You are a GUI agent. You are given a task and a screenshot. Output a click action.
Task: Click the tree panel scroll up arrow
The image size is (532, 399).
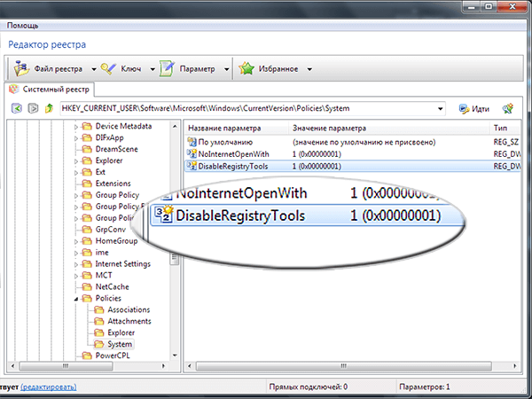pyautogui.click(x=175, y=127)
